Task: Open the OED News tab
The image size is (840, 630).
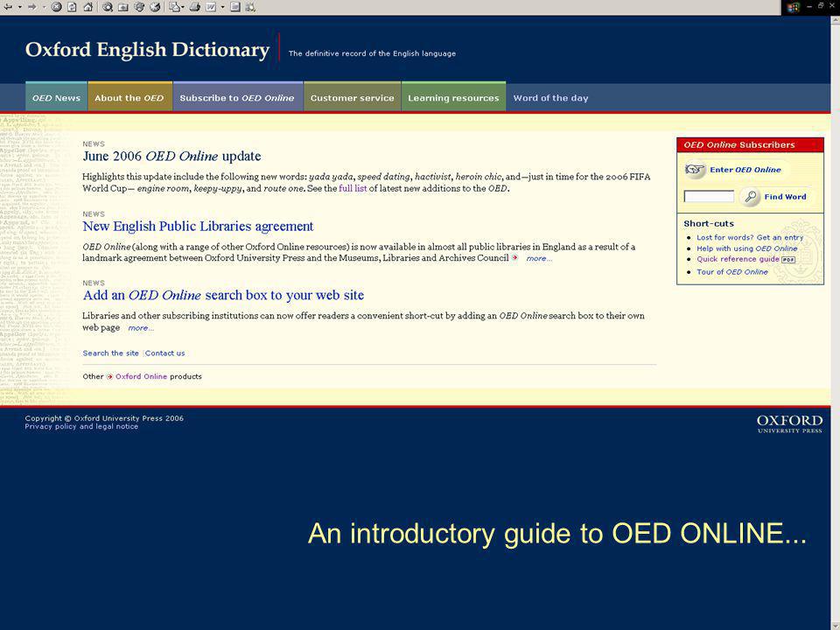Action: (x=56, y=97)
